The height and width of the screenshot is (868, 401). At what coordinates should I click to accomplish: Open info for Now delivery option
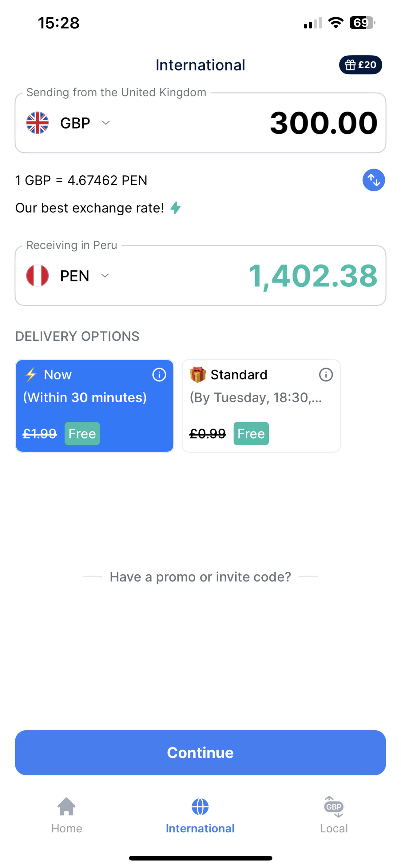click(159, 375)
